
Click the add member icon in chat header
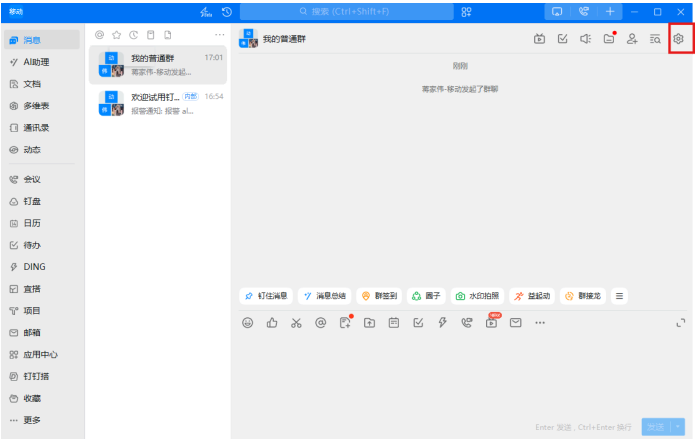[632, 39]
